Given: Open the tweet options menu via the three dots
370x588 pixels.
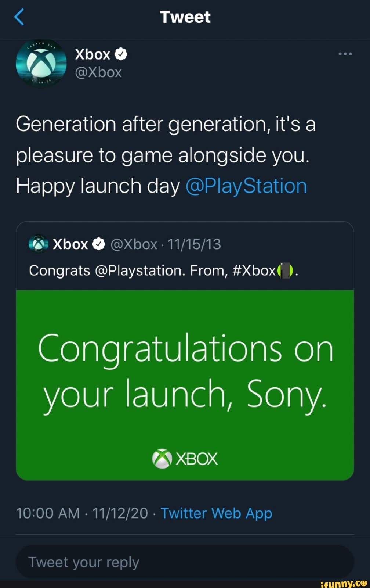Looking at the screenshot, I should [345, 53].
